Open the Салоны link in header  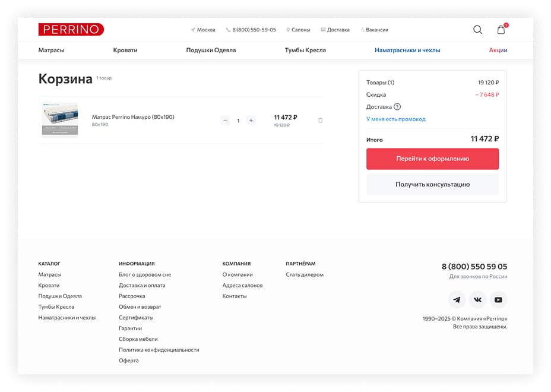click(x=298, y=30)
